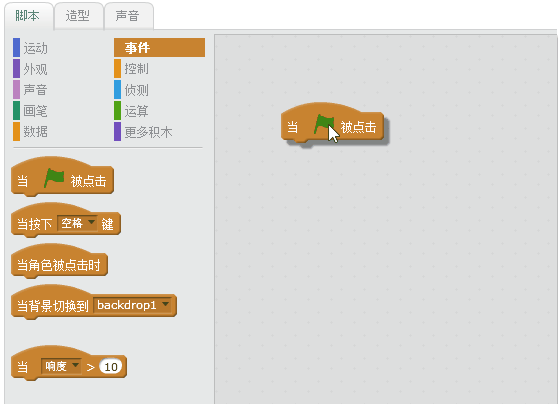Open the backdrop1 dropdown
Viewport: 558px width, 404px height.
point(132,305)
